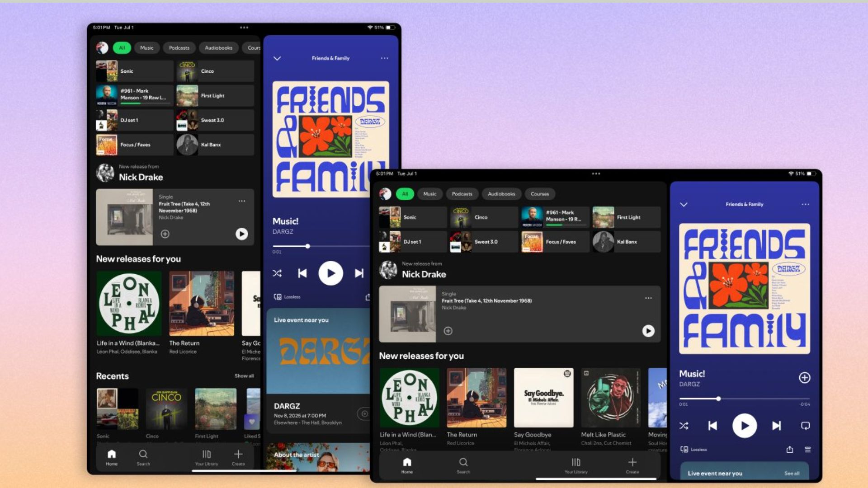Open options menu on the Fruit Tree single
868x488 pixels.
[648, 298]
